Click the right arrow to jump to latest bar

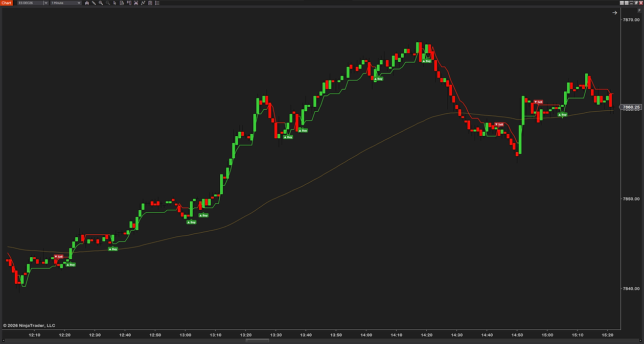click(x=615, y=13)
